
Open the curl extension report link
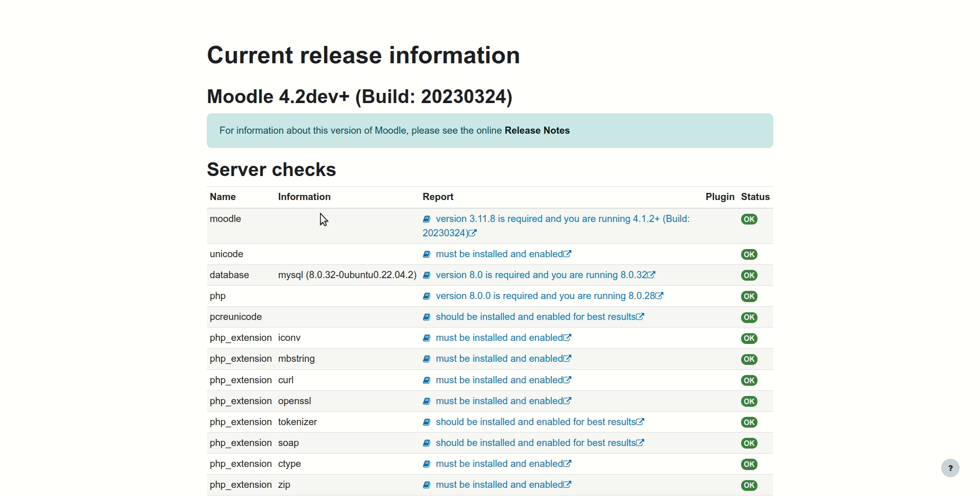coord(504,380)
